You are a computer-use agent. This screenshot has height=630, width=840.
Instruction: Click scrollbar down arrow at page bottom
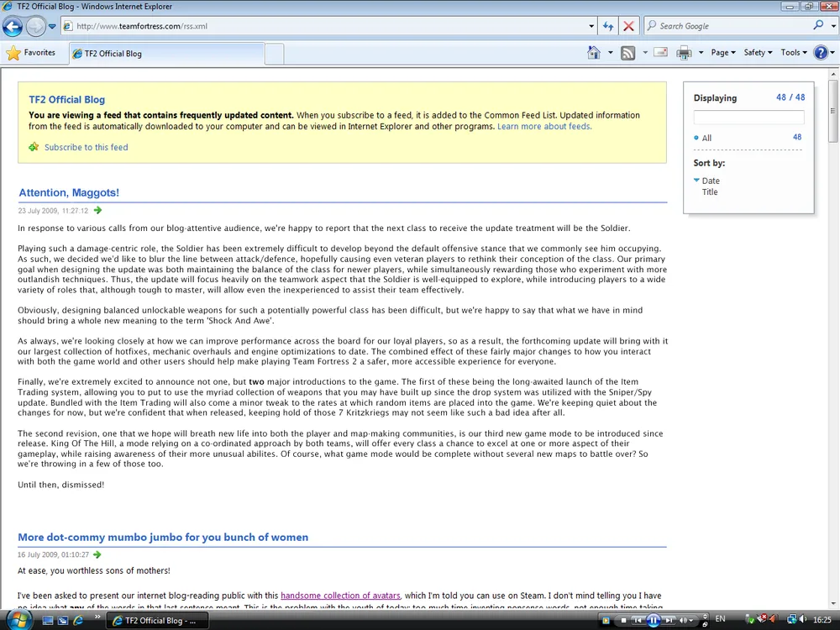[833, 604]
